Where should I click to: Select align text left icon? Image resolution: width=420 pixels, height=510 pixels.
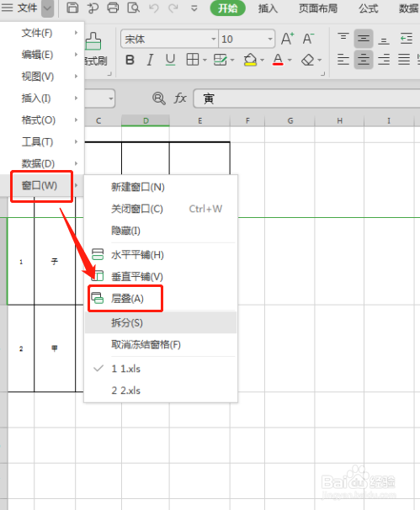coord(343,60)
